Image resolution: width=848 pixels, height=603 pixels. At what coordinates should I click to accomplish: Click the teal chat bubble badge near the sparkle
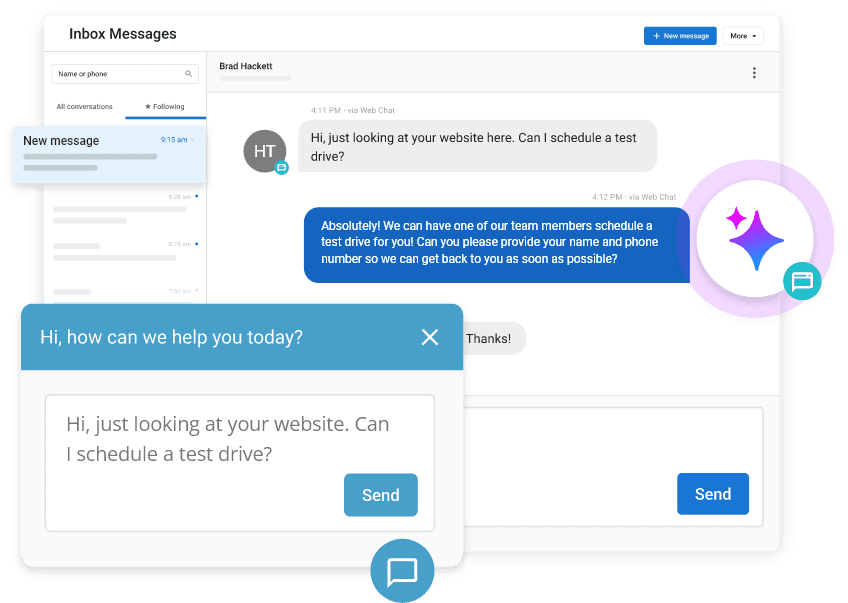pos(802,283)
